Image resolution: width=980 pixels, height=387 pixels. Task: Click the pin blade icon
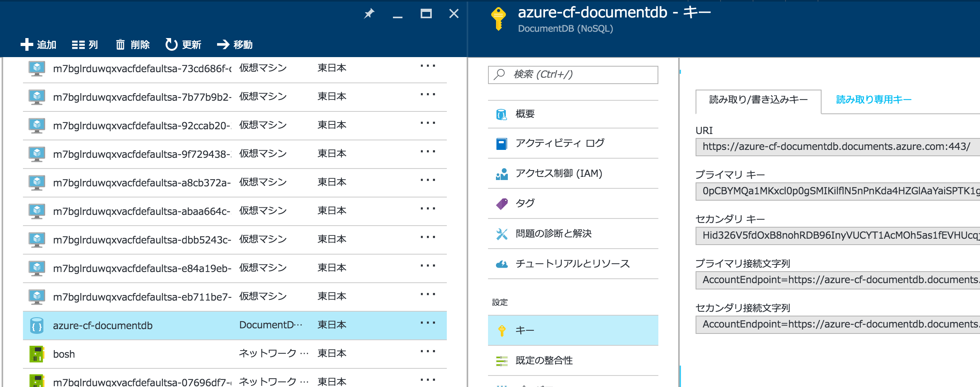tap(369, 14)
